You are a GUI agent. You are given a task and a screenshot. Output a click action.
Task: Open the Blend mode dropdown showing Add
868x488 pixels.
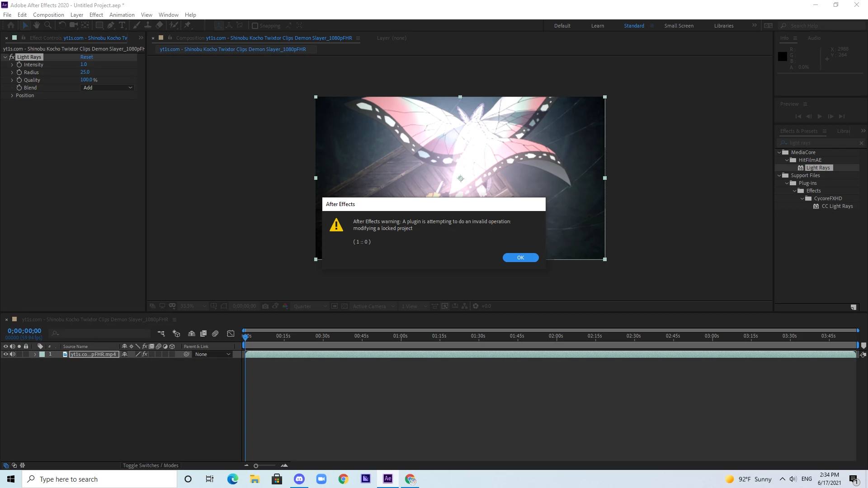108,88
